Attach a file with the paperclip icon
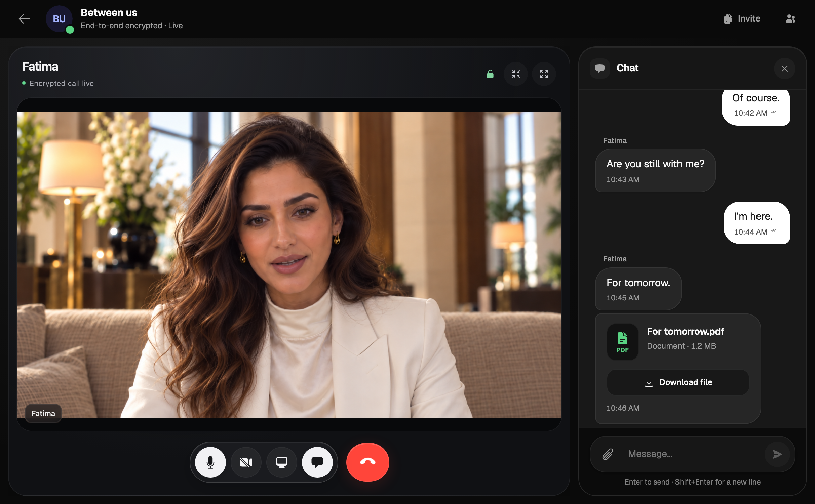815x504 pixels. click(608, 454)
